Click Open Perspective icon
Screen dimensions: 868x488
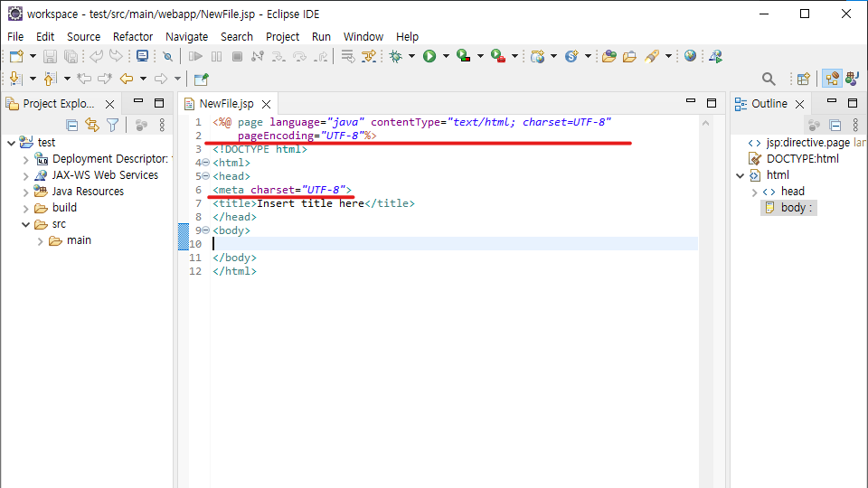[x=803, y=80]
